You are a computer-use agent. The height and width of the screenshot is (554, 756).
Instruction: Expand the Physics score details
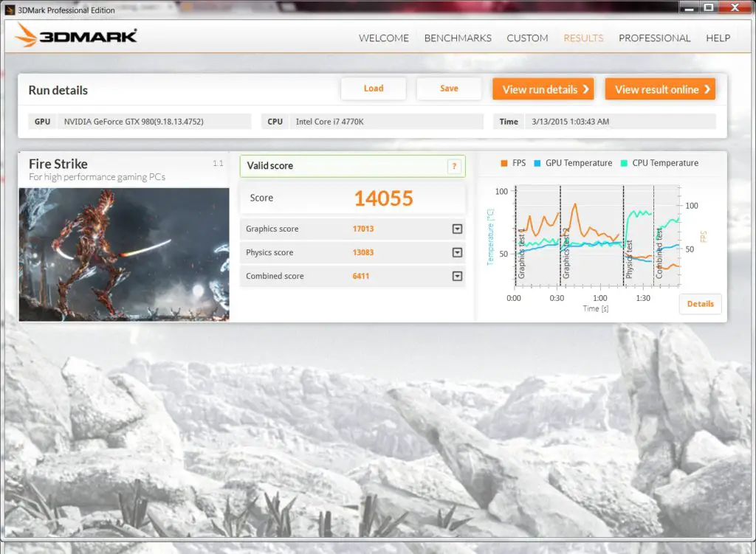457,252
